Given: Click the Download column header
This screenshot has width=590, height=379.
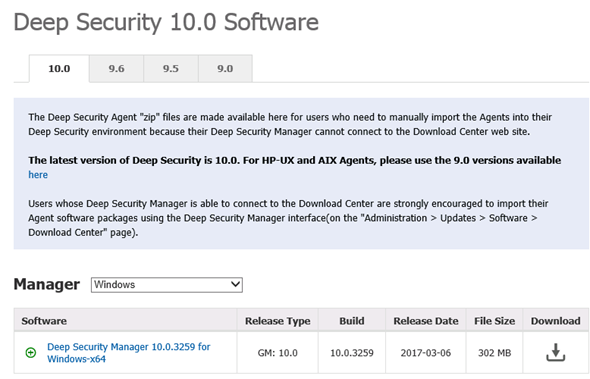Looking at the screenshot, I should click(x=555, y=321).
